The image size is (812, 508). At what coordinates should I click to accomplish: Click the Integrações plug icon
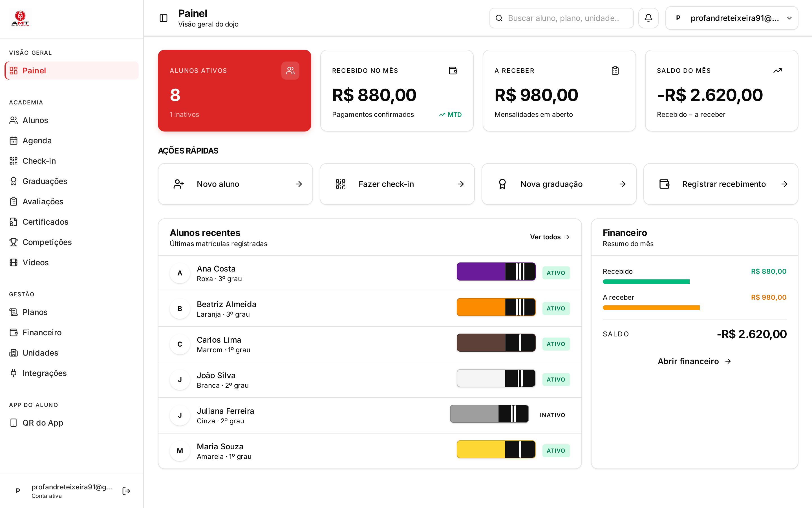tap(14, 373)
